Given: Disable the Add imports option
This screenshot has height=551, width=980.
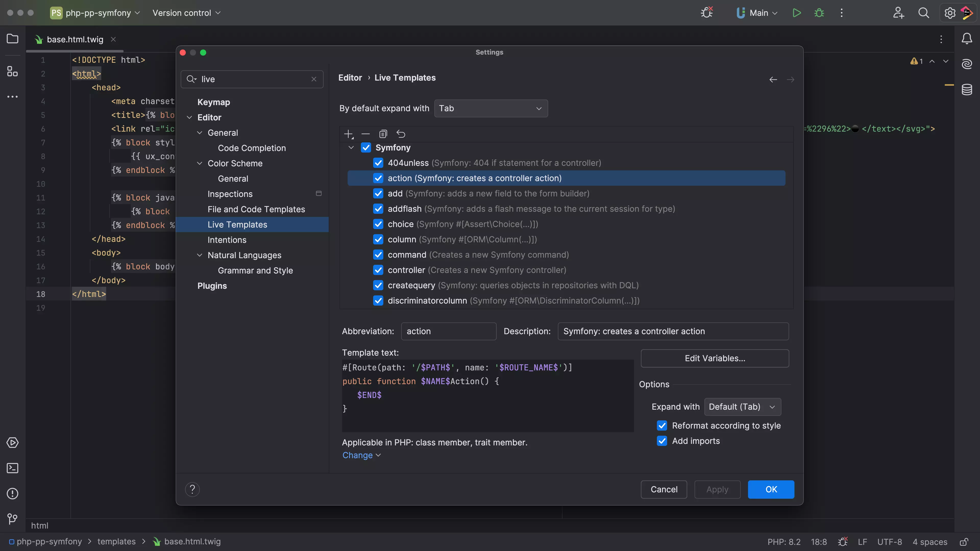Looking at the screenshot, I should (x=662, y=441).
